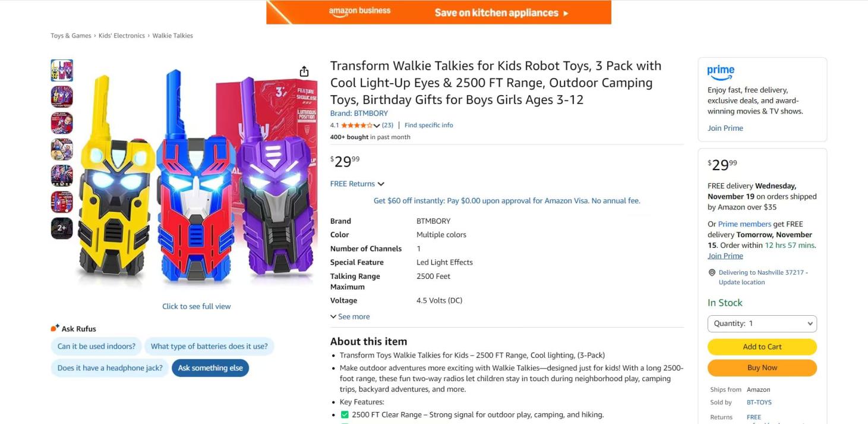868x424 pixels.
Task: Open the Brand: BTMBORY link
Action: [359, 113]
